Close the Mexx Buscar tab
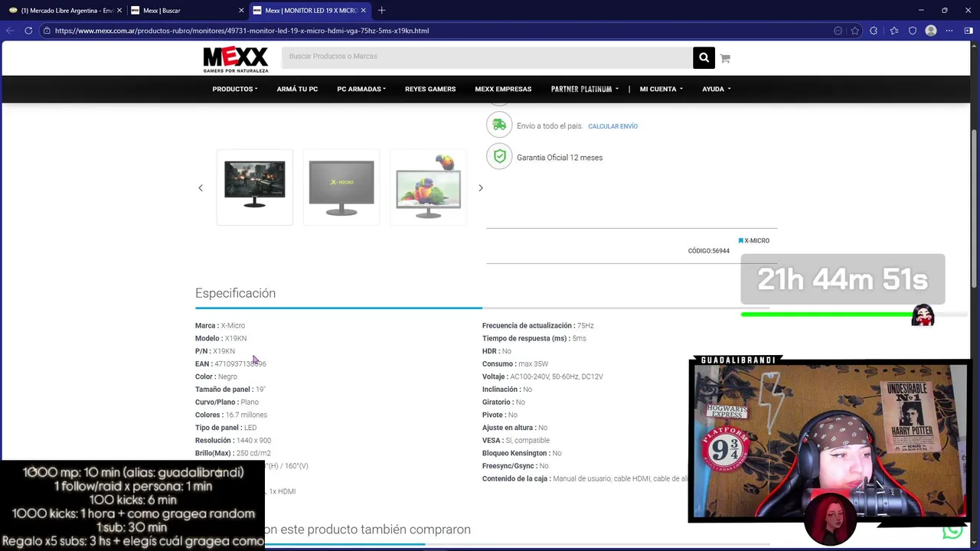The image size is (980, 551). pyautogui.click(x=241, y=10)
